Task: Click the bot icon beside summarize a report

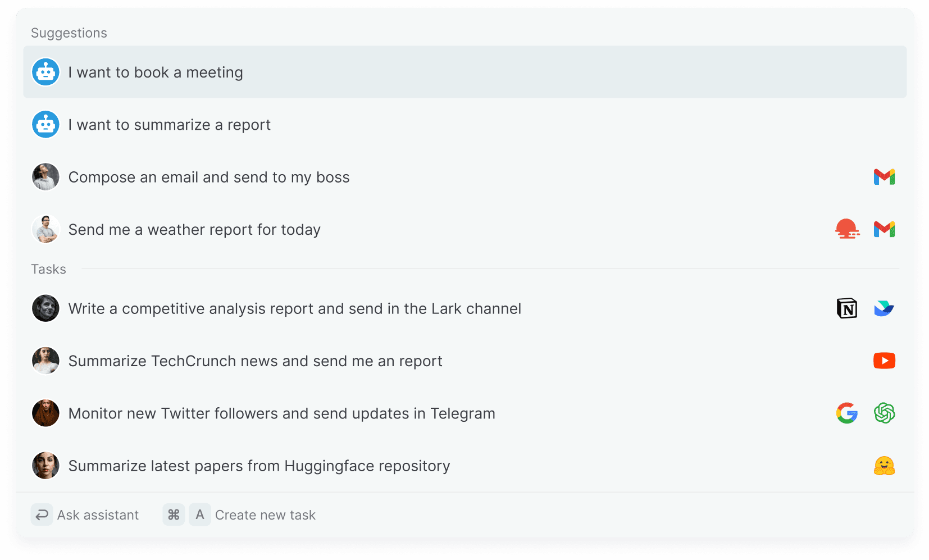Action: coord(45,124)
